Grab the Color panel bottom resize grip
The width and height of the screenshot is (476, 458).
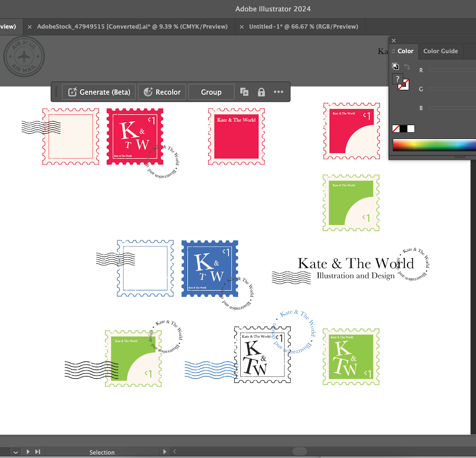(460, 158)
